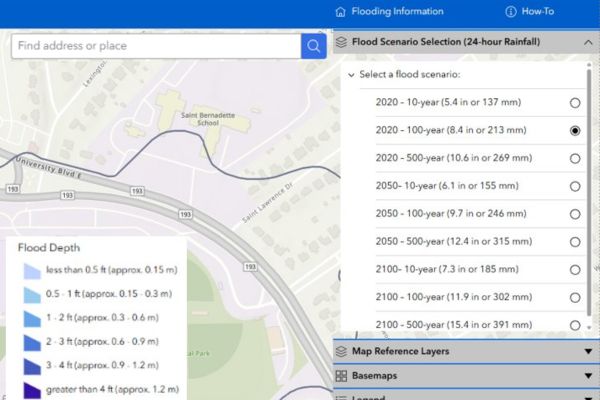Click the '2050 - 100-year (9.7 in or 246 mm)' text
The width and height of the screenshot is (600, 400).
click(451, 213)
